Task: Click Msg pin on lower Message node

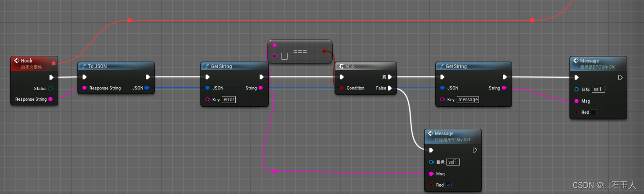Action: (x=431, y=174)
